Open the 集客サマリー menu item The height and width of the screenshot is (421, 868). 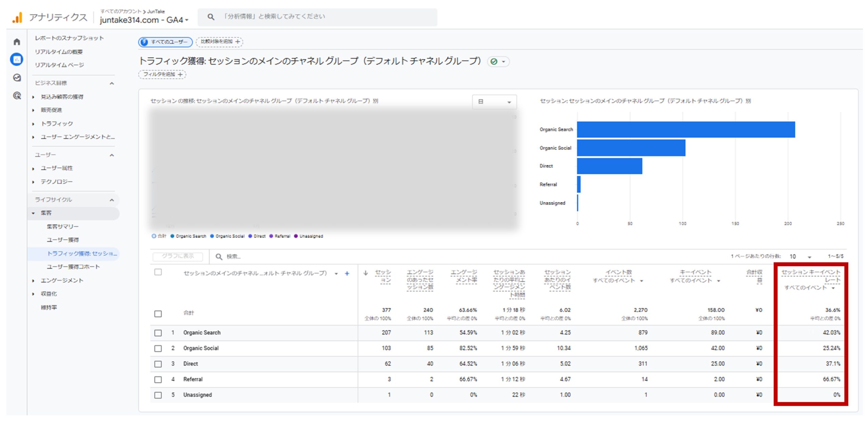63,226
